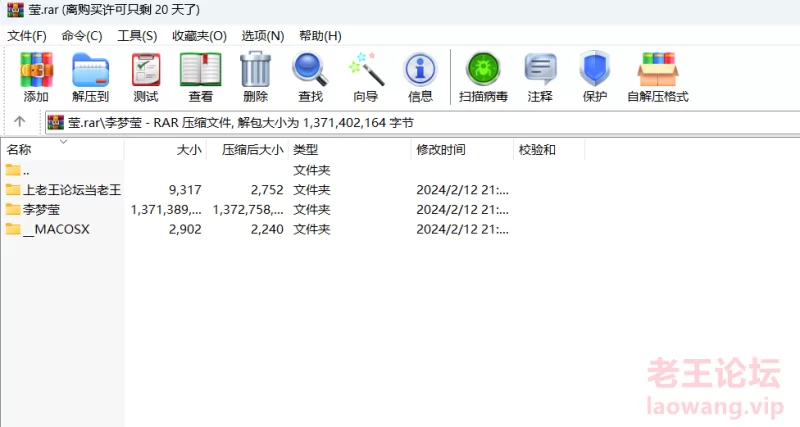Open the 查找 (Find) magnifier tool

(310, 69)
